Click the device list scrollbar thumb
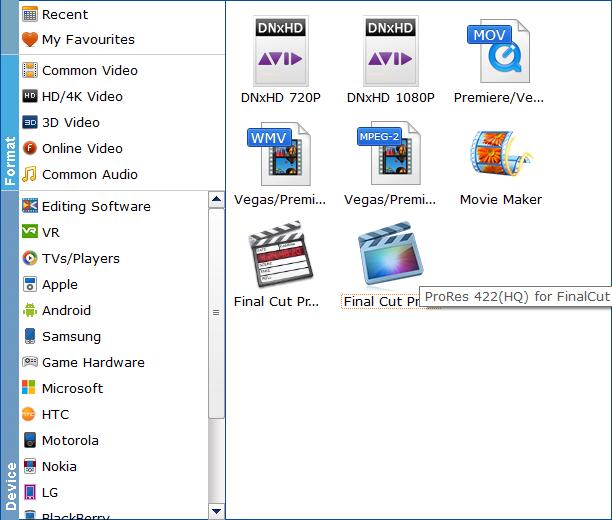Viewport: 612px width, 520px height. (216, 313)
